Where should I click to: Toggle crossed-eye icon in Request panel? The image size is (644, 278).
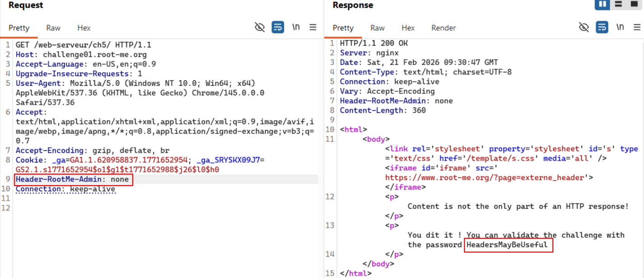[260, 28]
